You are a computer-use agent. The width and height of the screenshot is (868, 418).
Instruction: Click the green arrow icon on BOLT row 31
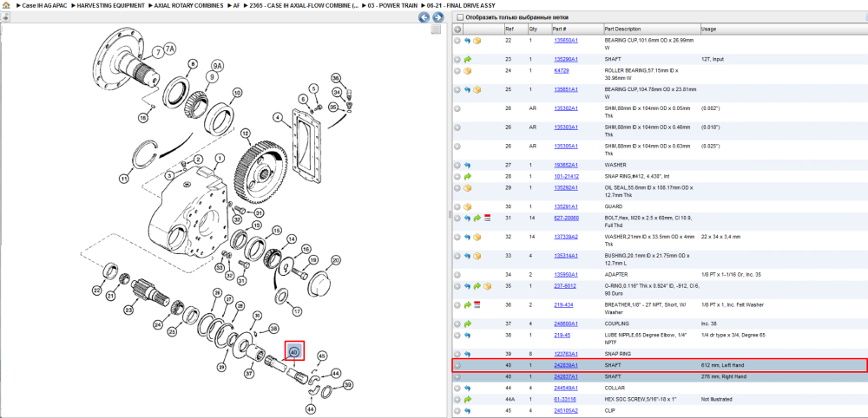point(477,219)
